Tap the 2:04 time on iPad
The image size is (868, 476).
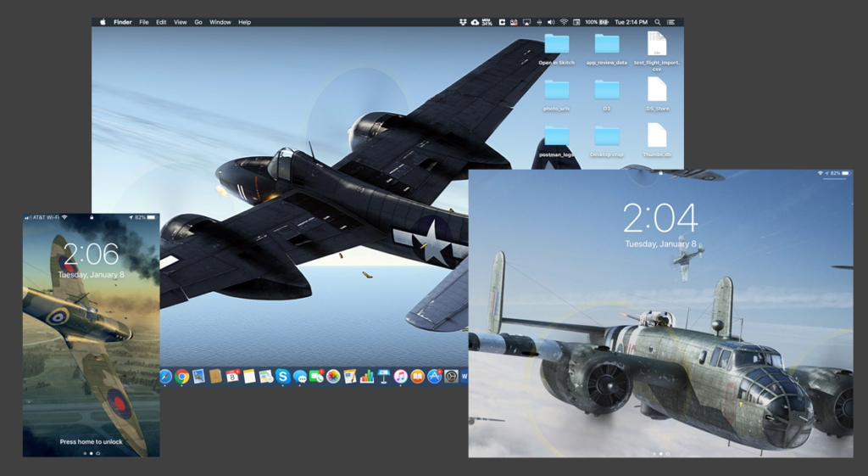[660, 218]
